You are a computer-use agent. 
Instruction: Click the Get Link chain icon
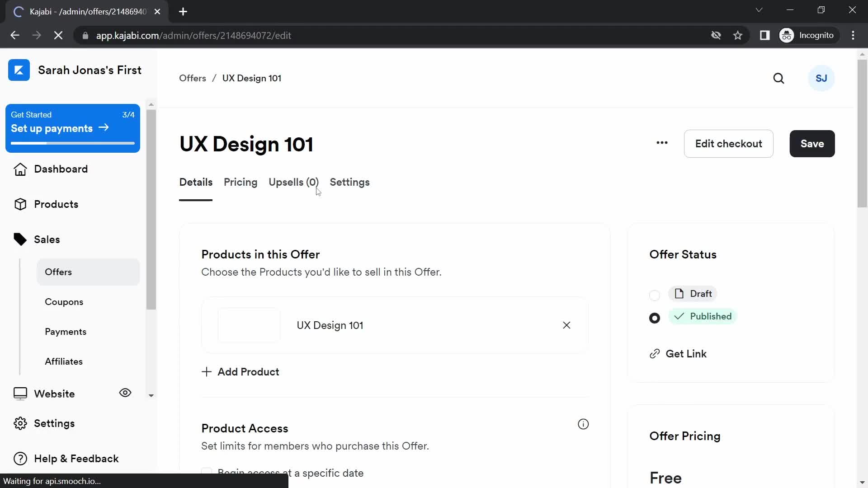pyautogui.click(x=655, y=354)
